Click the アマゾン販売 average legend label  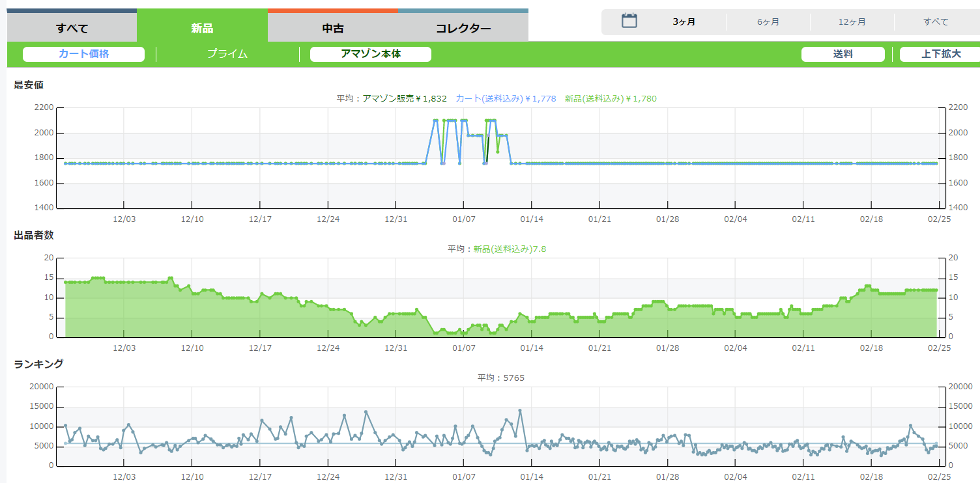coord(391,99)
